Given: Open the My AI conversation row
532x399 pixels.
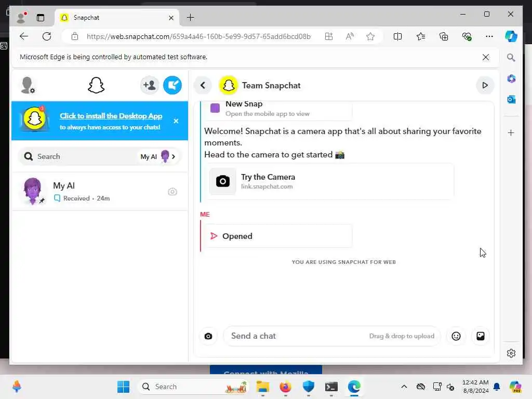Looking at the screenshot, I should point(100,192).
